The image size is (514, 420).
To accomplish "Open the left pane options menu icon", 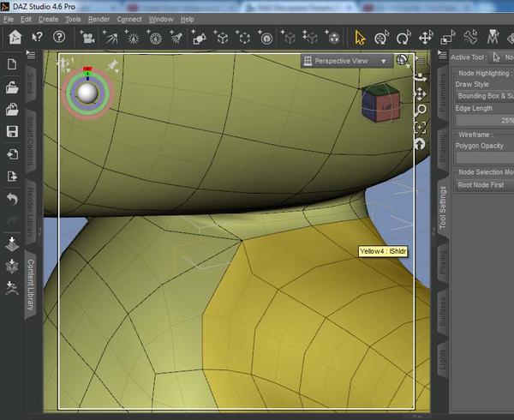I will (31, 54).
